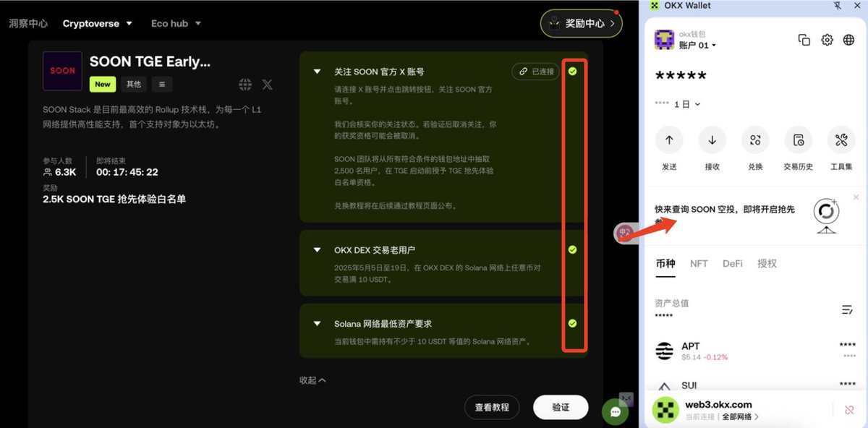Collapse the 关注 SOON 官方 X 账号 task

coord(317,72)
